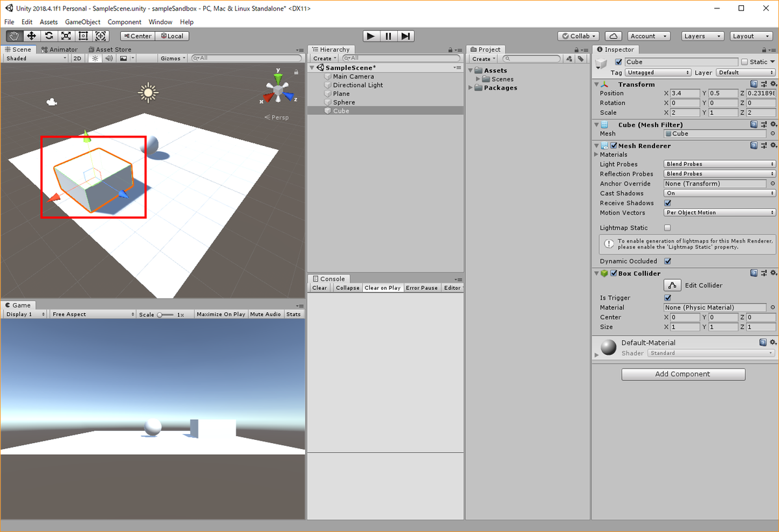The image size is (779, 532).
Task: Open Cast Shadows dropdown
Action: 720,193
